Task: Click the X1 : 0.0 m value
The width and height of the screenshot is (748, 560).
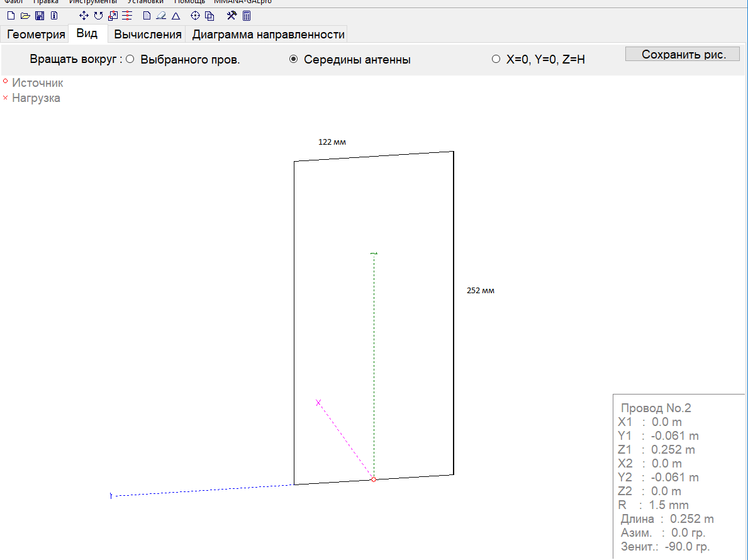Action: coord(650,422)
